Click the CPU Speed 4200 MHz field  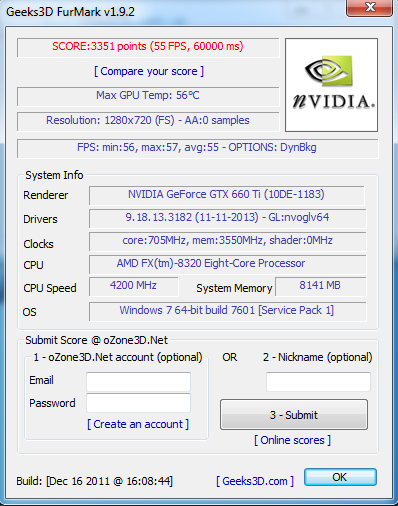coord(134,287)
